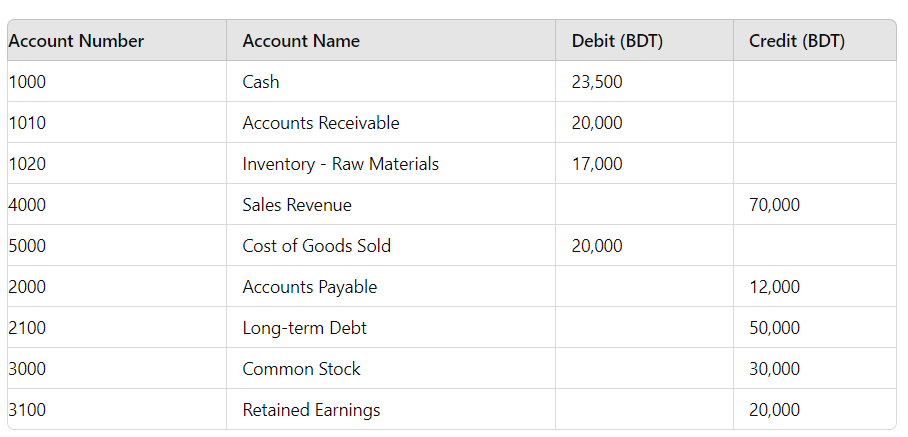908x437 pixels.
Task: Select the Inventory - Raw Materials cell
Action: coord(340,164)
